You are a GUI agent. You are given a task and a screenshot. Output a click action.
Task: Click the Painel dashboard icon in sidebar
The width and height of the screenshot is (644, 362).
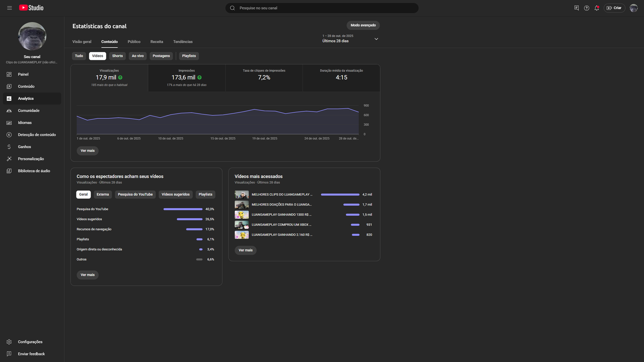click(9, 74)
